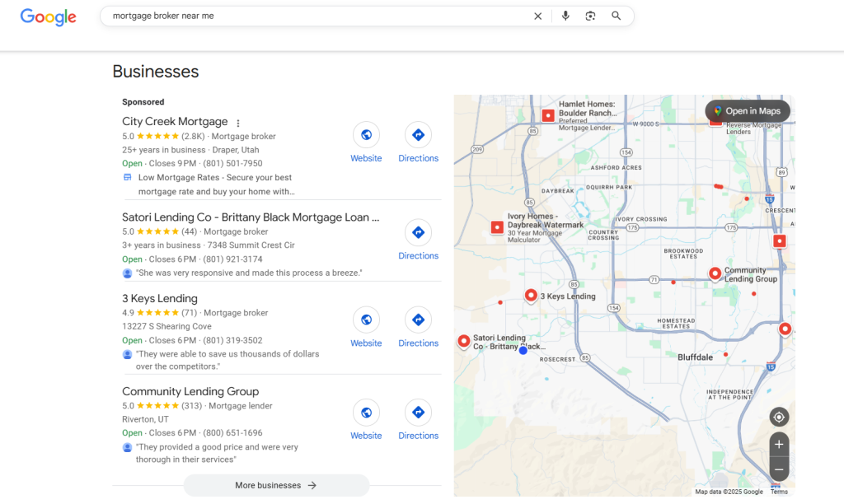The width and height of the screenshot is (844, 504).
Task: Open 3 Keys Lending listing title
Action: pos(160,298)
